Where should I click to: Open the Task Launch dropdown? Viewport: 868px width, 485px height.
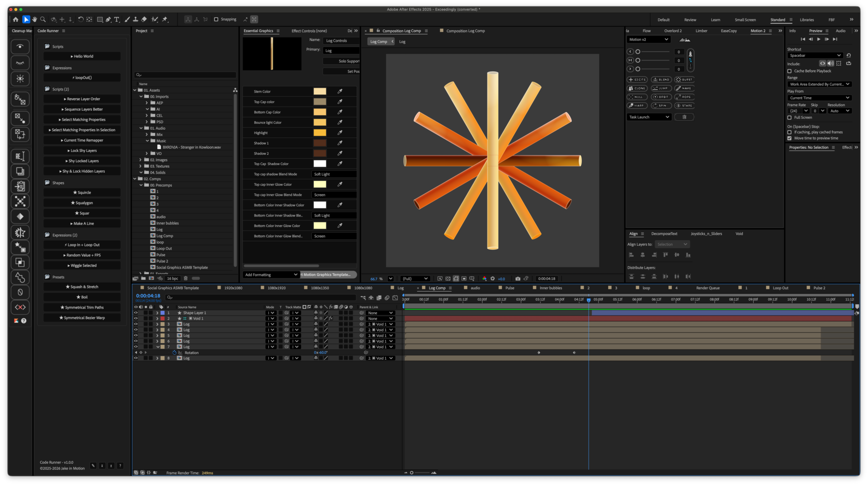(x=649, y=117)
